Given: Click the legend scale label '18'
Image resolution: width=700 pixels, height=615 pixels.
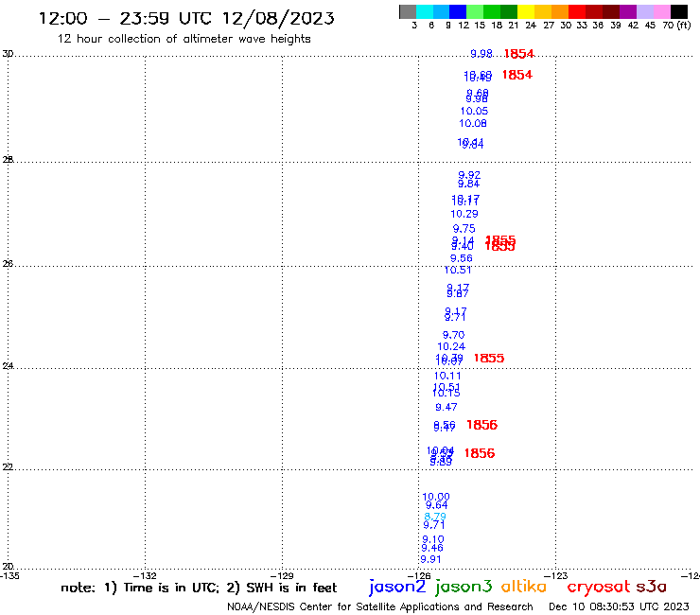Looking at the screenshot, I should tap(497, 25).
